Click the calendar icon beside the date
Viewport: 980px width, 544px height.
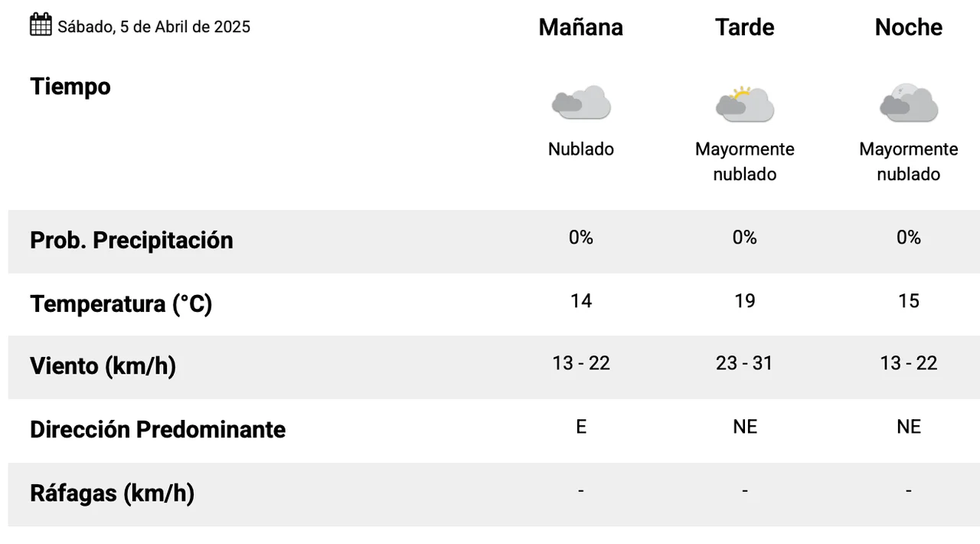41,25
